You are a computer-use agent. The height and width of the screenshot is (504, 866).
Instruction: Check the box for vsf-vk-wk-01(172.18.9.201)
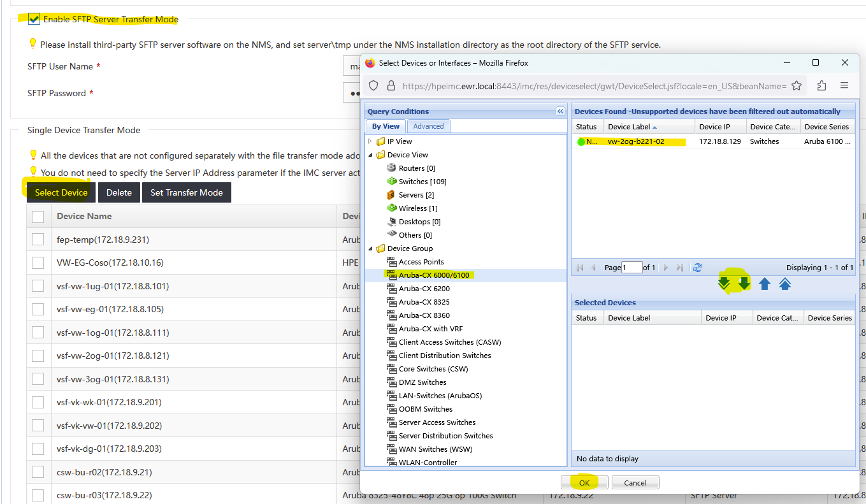(x=38, y=402)
